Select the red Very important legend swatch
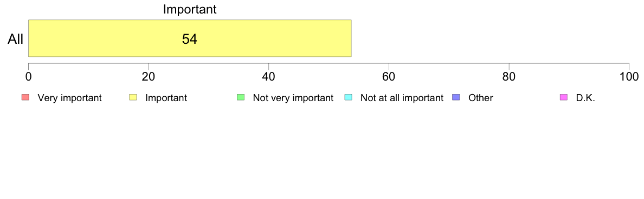The height and width of the screenshot is (199, 644). pos(25,97)
